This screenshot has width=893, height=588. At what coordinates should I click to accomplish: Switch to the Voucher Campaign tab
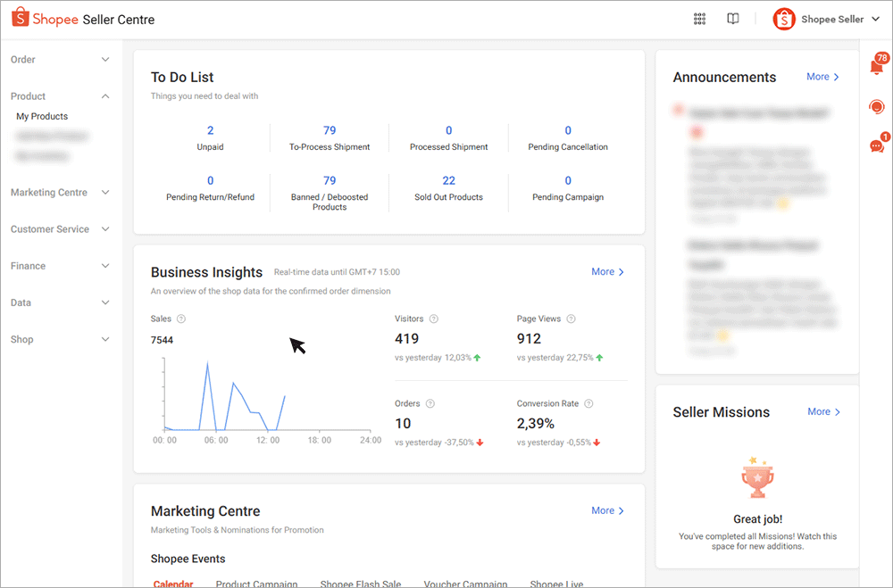pos(465,583)
